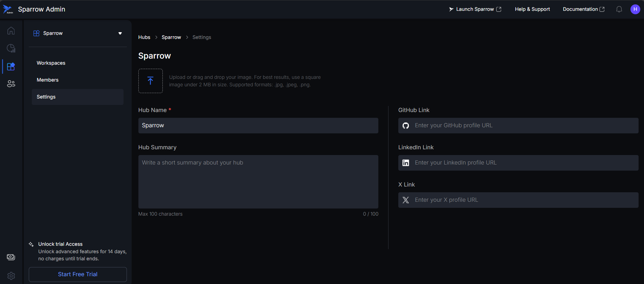Open Members in the hub menu
The image size is (644, 284).
(48, 80)
